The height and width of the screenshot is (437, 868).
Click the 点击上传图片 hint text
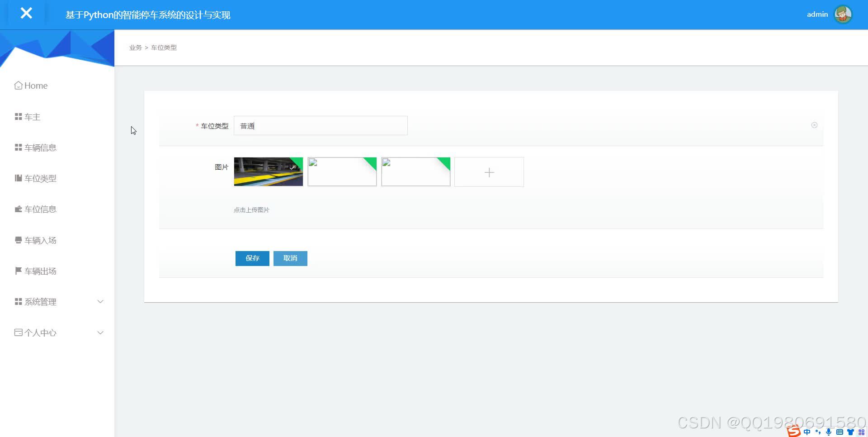[251, 210]
